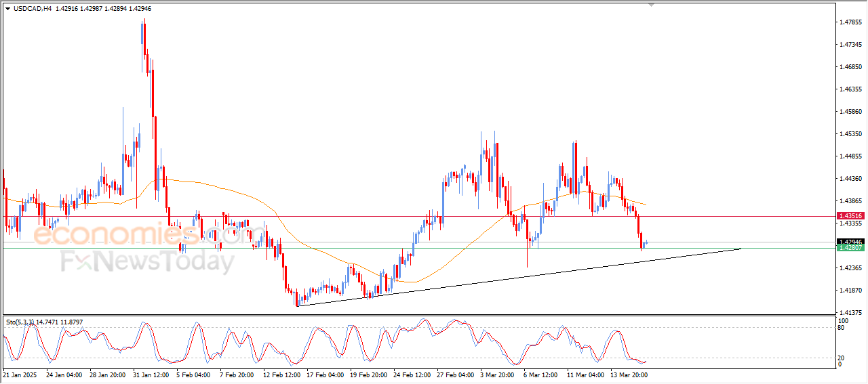Click the 27 Feb 04:00 time label
Screen dimensions: 868x384
tap(455, 375)
